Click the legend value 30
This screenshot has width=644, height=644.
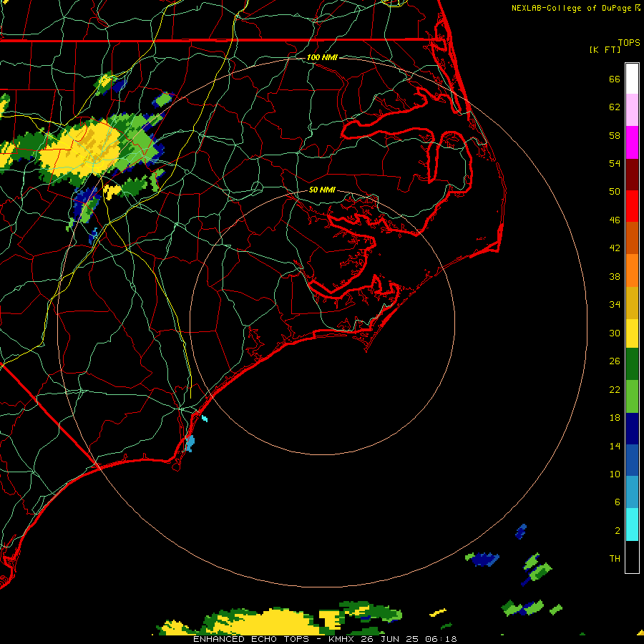click(615, 333)
